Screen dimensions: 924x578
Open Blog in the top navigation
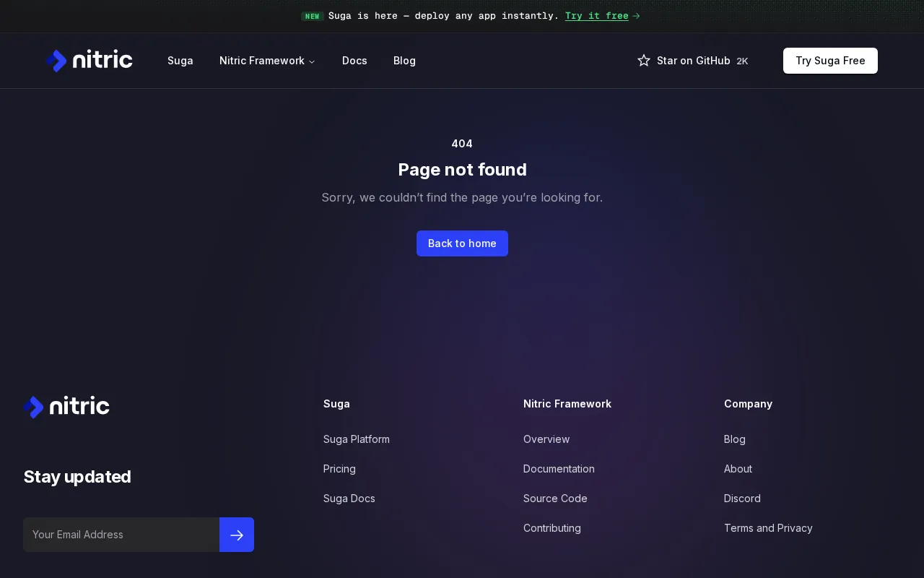coord(404,61)
